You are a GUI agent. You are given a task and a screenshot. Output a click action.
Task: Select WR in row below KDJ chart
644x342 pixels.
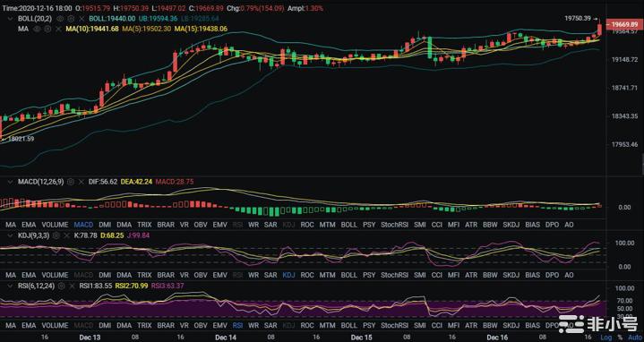click(253, 275)
